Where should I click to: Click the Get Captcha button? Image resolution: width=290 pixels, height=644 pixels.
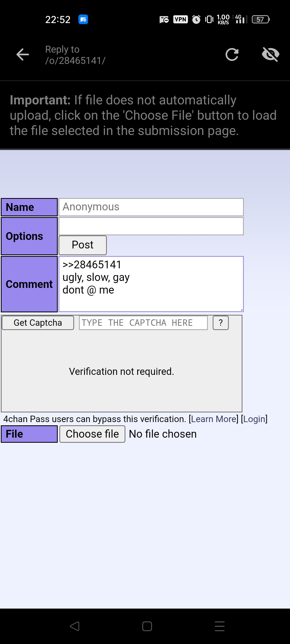pyautogui.click(x=38, y=323)
